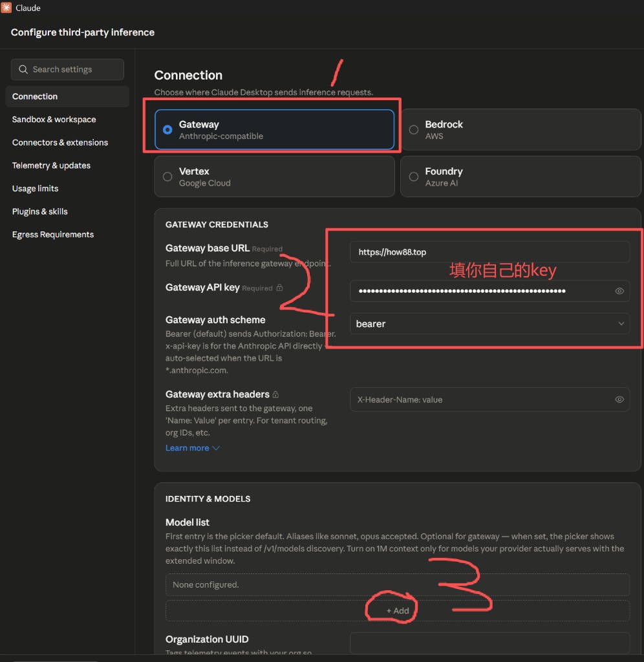Reveal the Gateway API key with eye icon

tap(619, 291)
